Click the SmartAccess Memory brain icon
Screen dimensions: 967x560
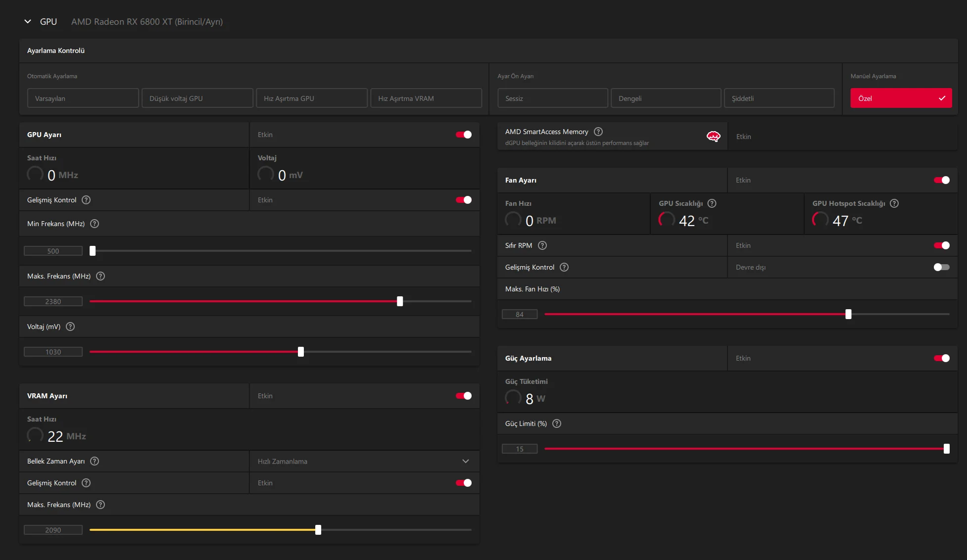[713, 137]
